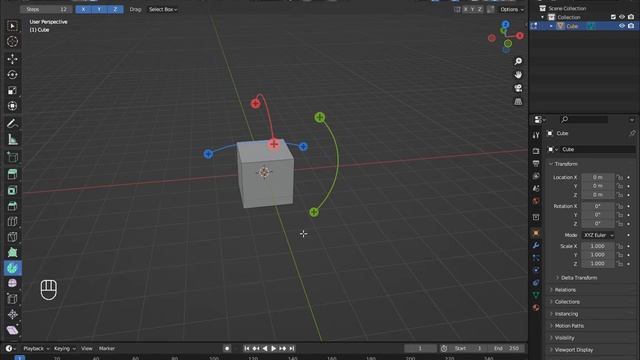This screenshot has width=640, height=360.
Task: Play the animation forward
Action: pos(273,349)
